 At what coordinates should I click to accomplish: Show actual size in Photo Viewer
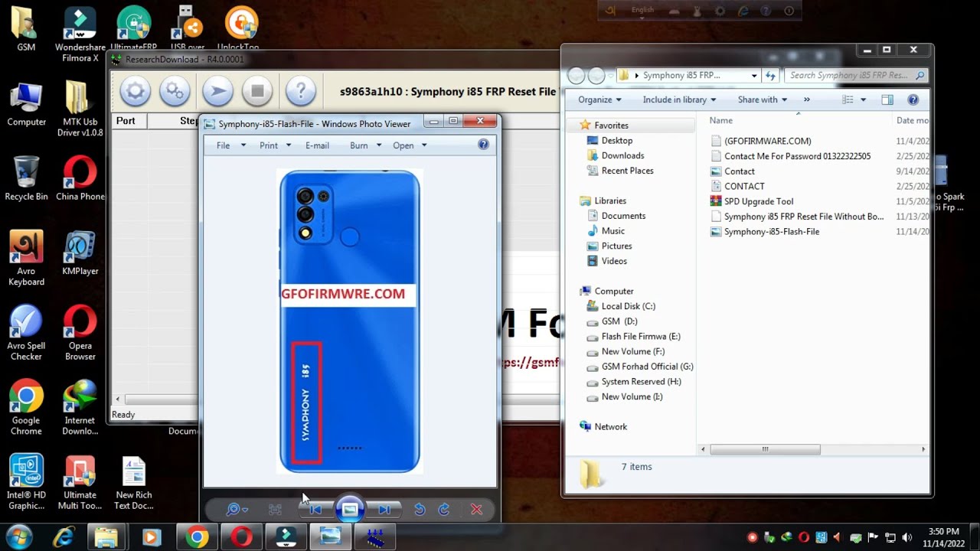pyautogui.click(x=276, y=510)
